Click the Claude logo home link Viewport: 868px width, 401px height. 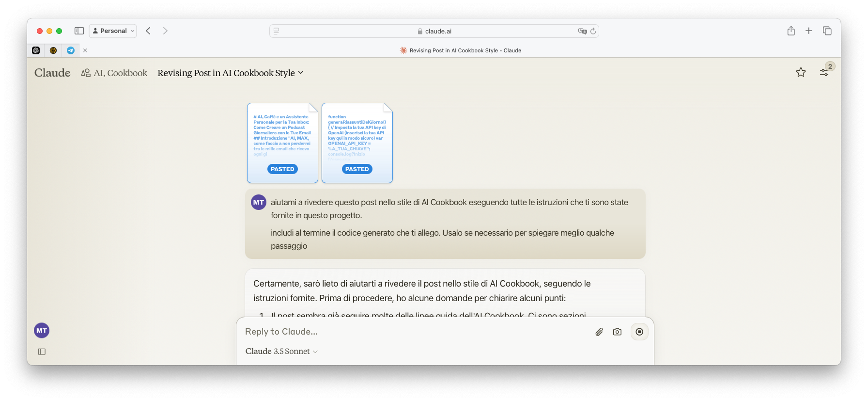click(52, 73)
